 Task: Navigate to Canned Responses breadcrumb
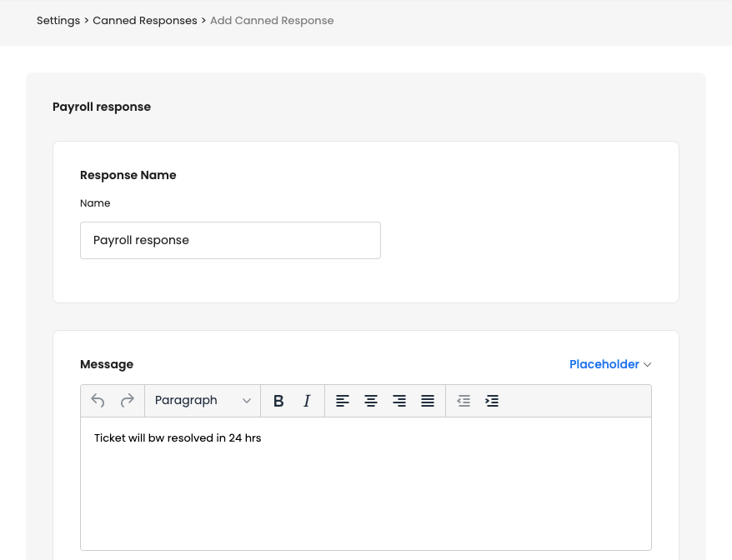click(144, 20)
